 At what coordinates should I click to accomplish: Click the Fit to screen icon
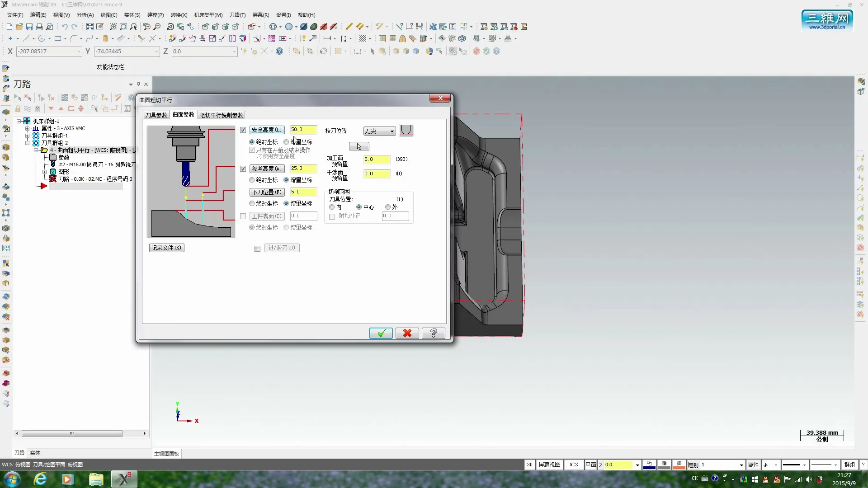pyautogui.click(x=90, y=27)
